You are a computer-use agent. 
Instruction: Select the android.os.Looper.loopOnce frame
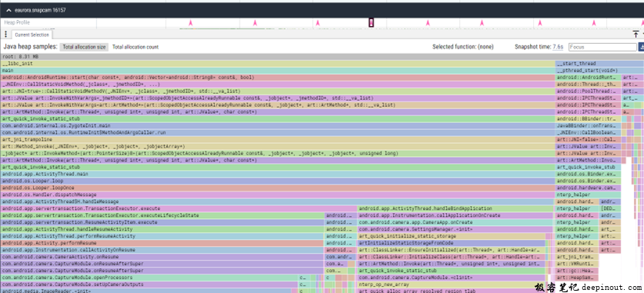pos(277,188)
